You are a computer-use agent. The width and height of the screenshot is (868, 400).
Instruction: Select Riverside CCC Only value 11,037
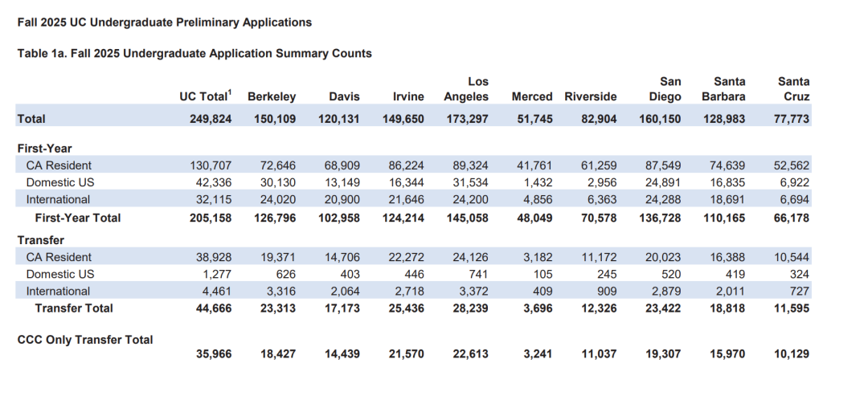[599, 354]
